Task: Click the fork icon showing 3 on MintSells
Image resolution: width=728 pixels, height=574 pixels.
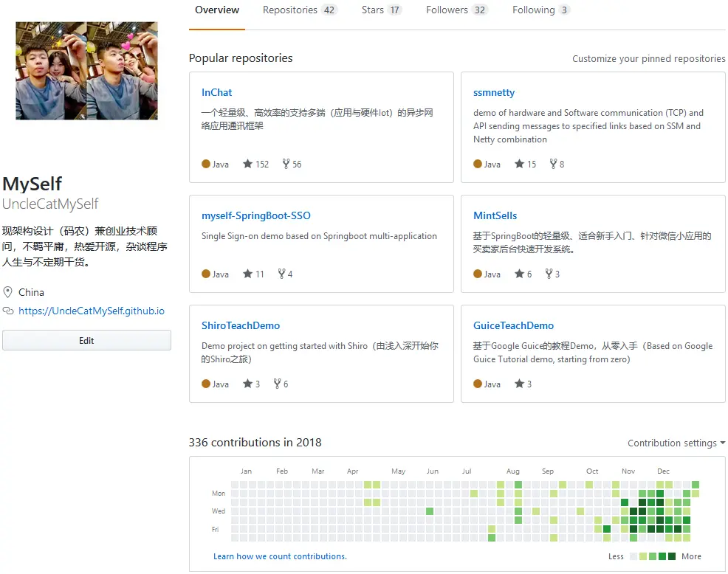Action: click(549, 274)
